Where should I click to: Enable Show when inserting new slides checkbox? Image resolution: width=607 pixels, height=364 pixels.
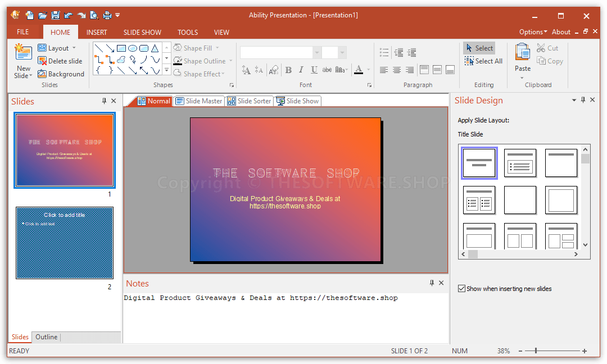[x=461, y=288]
